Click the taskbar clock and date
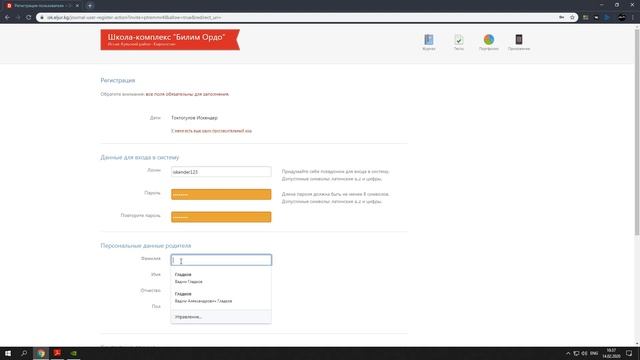Screen dimensions: 640x360 (611, 353)
